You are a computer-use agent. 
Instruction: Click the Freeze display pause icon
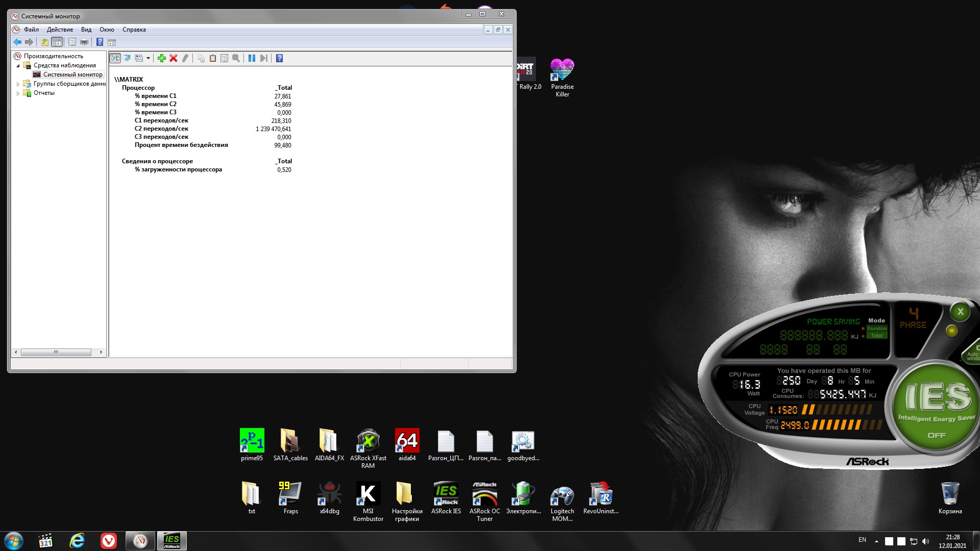tap(252, 58)
